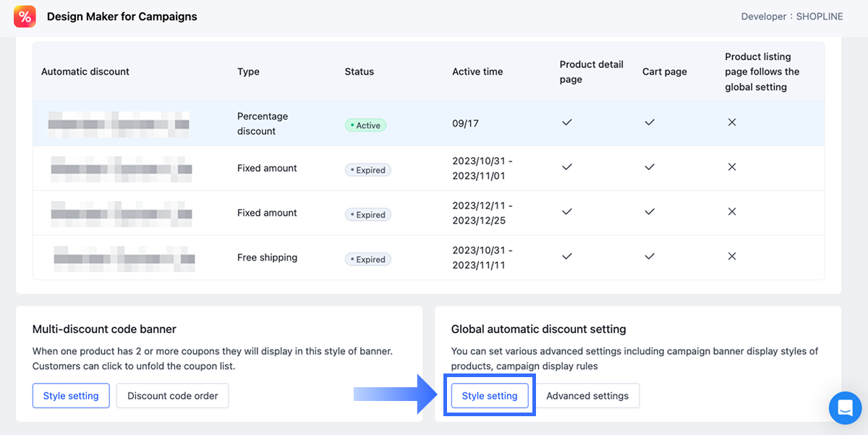
Task: Select the Free shipping type cell
Action: pyautogui.click(x=267, y=258)
